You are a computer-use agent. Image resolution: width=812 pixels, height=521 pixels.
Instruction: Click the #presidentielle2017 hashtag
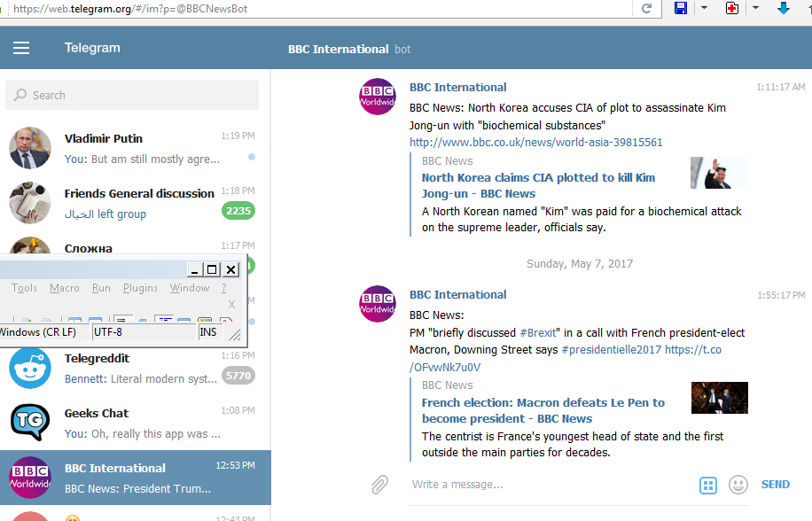click(x=611, y=350)
